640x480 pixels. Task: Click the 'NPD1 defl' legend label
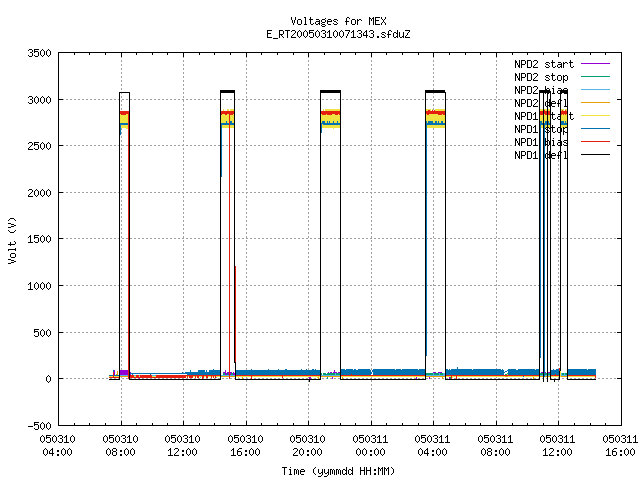click(541, 155)
